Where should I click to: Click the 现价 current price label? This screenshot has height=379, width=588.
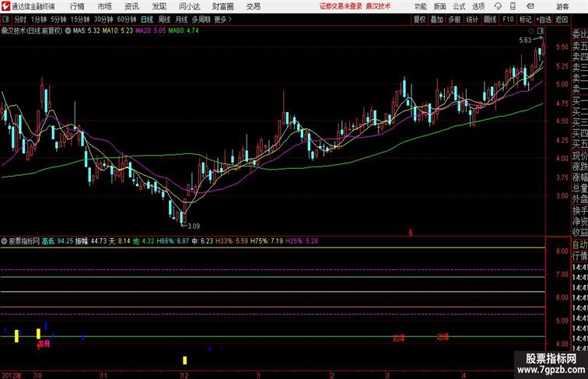tap(579, 156)
